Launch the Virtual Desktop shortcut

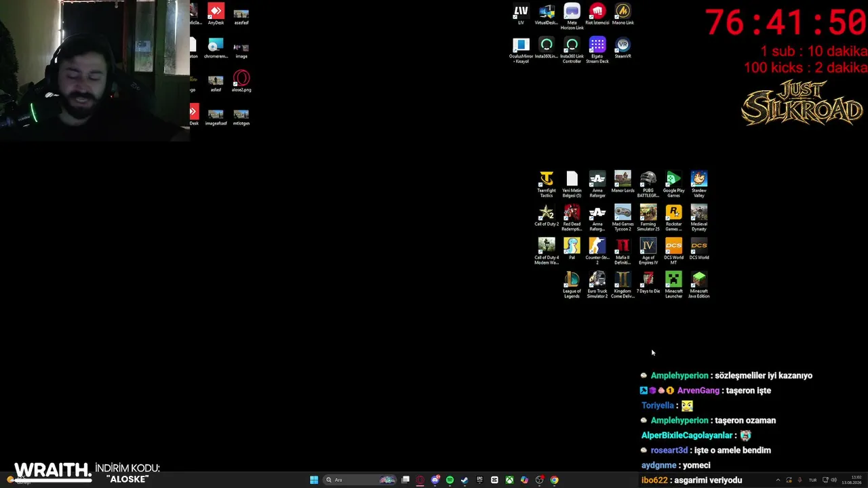point(547,15)
